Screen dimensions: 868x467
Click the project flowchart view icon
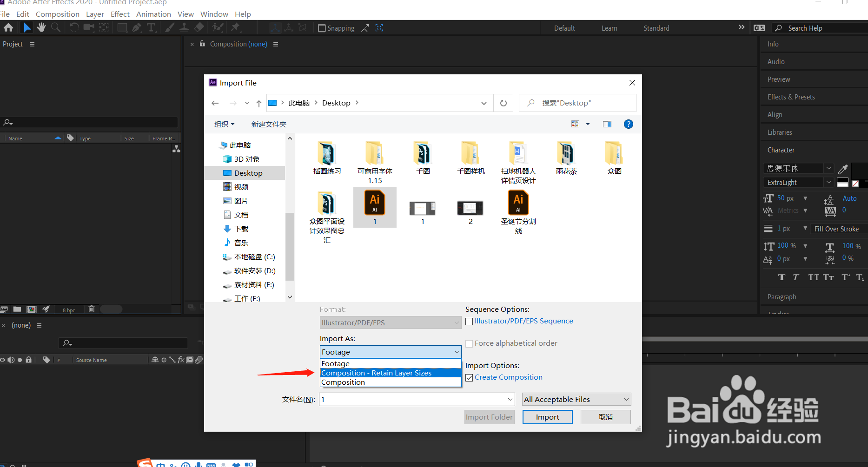point(176,149)
